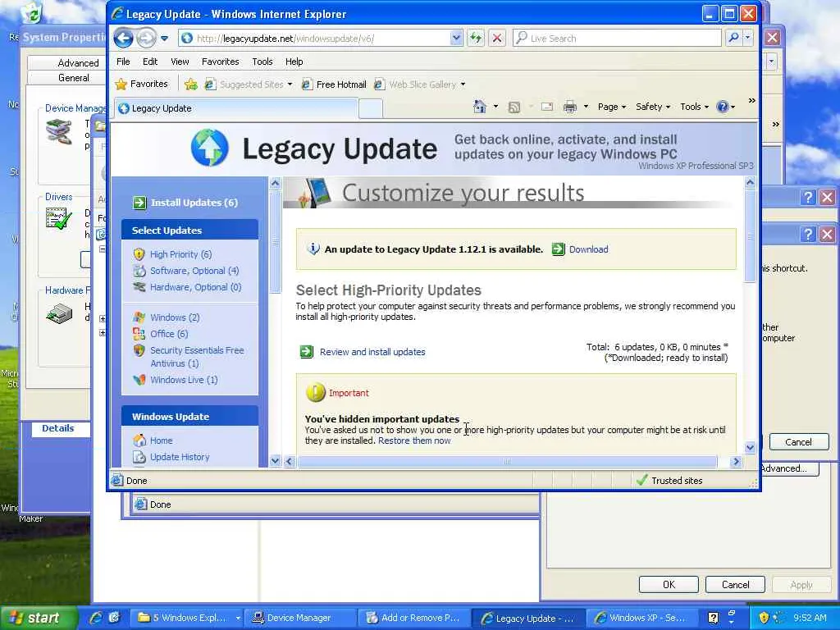Open the Edit menu
Screen dimensions: 840x630
click(150, 62)
